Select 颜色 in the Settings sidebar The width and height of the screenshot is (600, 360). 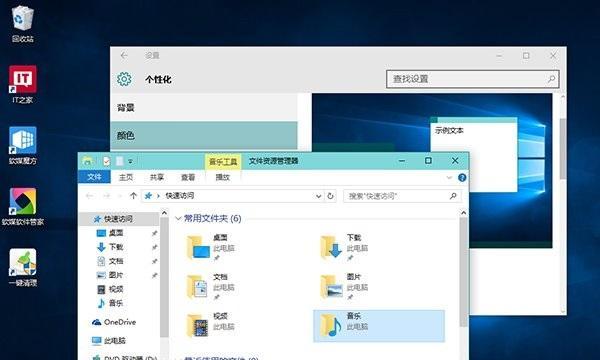pyautogui.click(x=204, y=135)
